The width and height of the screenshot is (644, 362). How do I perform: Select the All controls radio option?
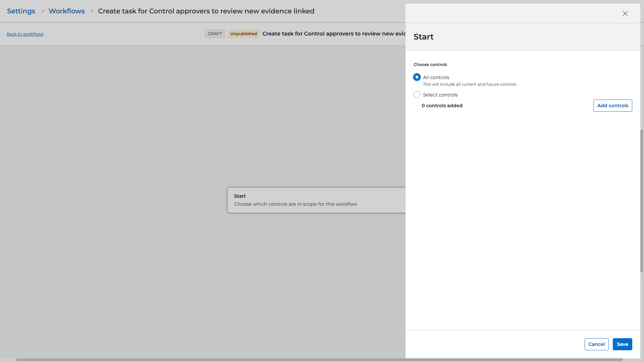coord(417,77)
